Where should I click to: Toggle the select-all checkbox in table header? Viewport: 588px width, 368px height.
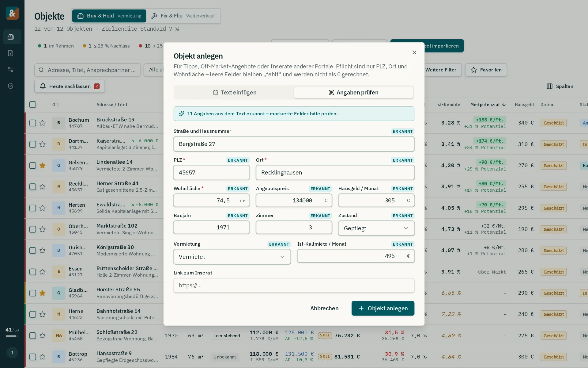pyautogui.click(x=33, y=105)
